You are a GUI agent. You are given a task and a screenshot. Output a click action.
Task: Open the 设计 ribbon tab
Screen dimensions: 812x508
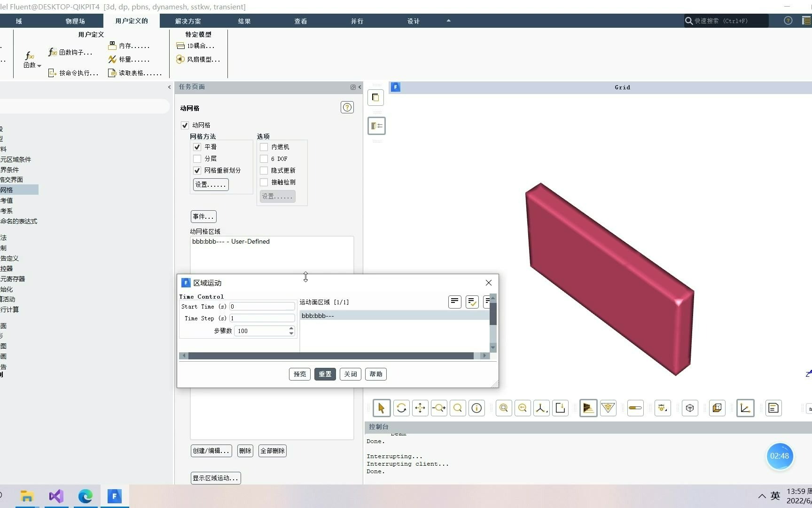click(414, 21)
